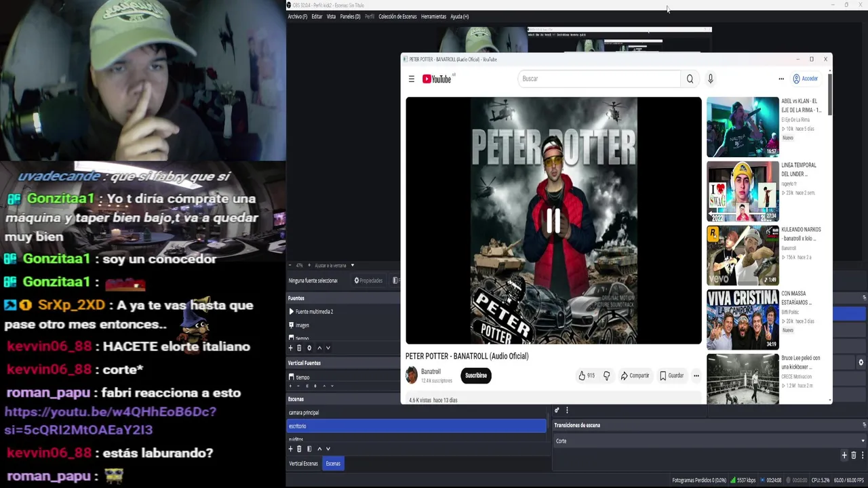Add a transition with the plus icon
868x488 pixels.
pos(844,455)
